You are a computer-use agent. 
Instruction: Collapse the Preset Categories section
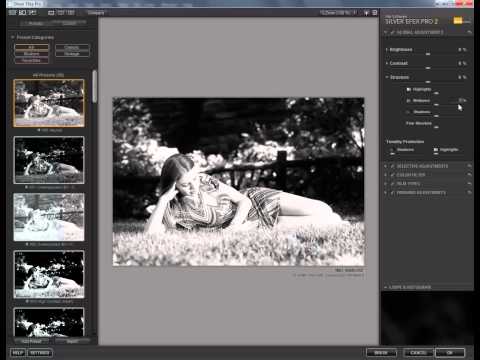tap(13, 37)
